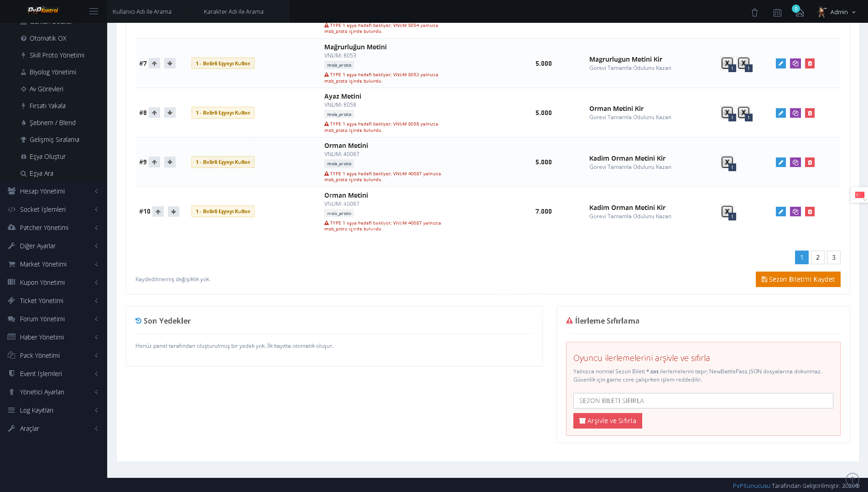Go to pagination page 2

(817, 257)
